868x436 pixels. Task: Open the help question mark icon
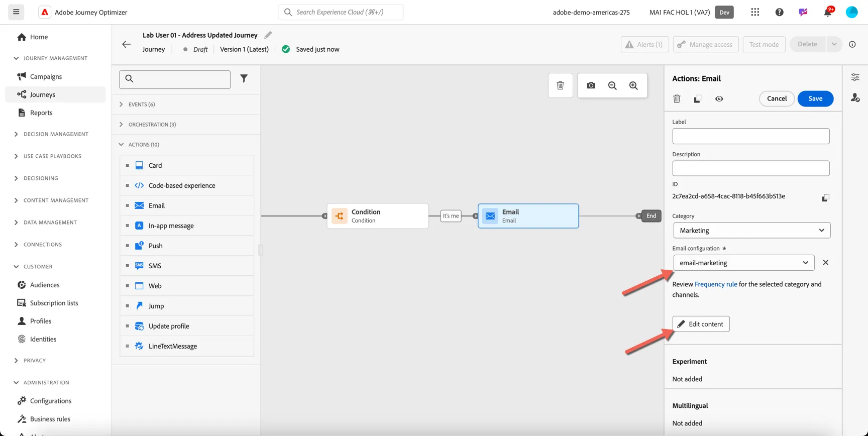[x=779, y=12]
